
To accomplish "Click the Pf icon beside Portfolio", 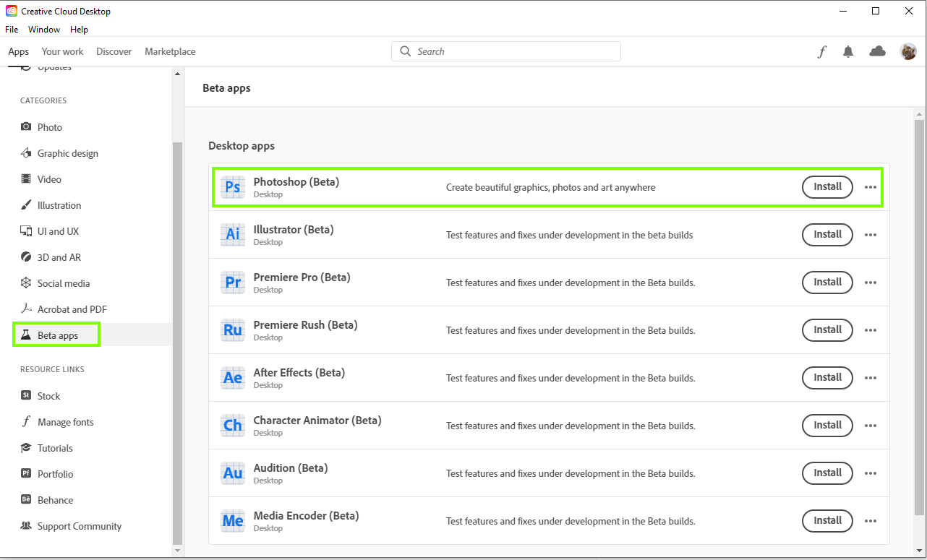I will click(26, 474).
